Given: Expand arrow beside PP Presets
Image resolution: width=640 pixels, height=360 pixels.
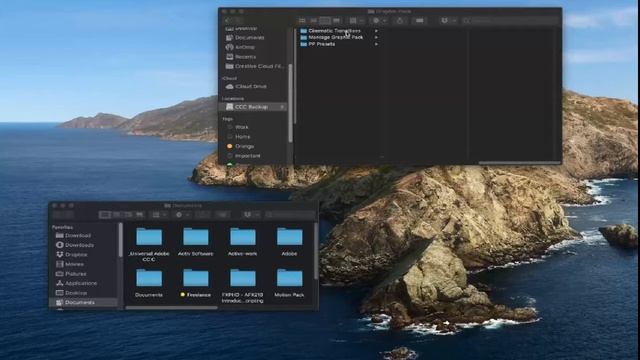Looking at the screenshot, I should click(x=376, y=44).
